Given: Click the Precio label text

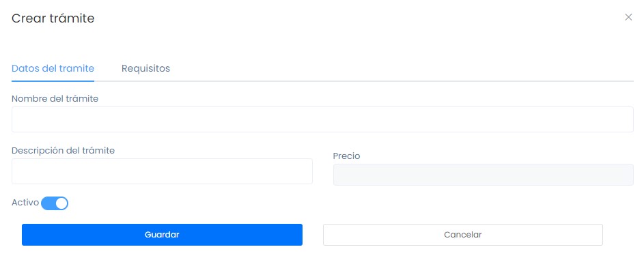Looking at the screenshot, I should (x=347, y=156).
